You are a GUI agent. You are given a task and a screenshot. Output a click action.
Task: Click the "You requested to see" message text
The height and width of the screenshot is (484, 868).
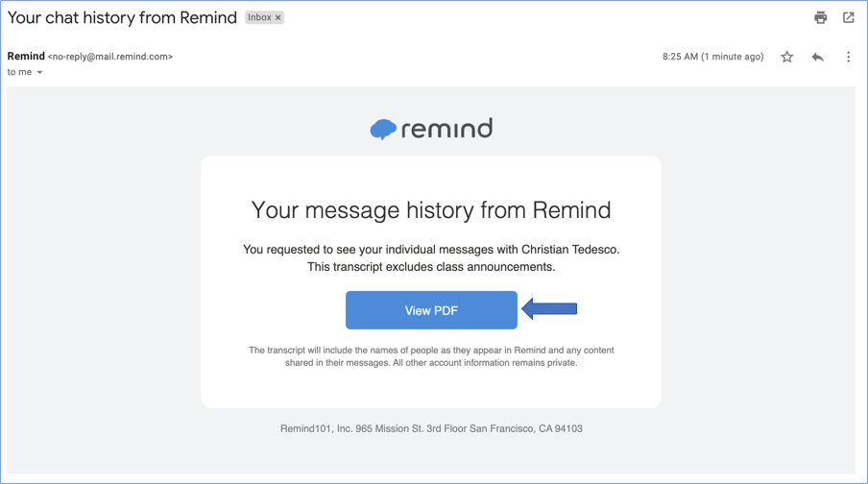coord(431,257)
